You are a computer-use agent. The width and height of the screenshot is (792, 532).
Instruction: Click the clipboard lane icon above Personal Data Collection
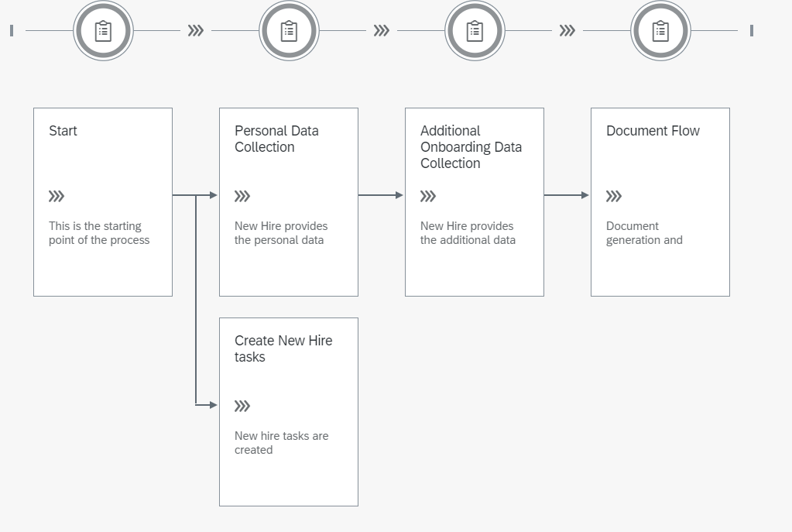pyautogui.click(x=289, y=31)
